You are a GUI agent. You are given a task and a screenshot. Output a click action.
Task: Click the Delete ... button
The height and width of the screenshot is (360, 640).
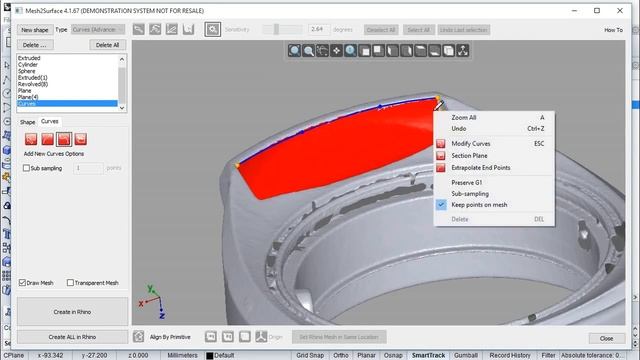pyautogui.click(x=35, y=45)
